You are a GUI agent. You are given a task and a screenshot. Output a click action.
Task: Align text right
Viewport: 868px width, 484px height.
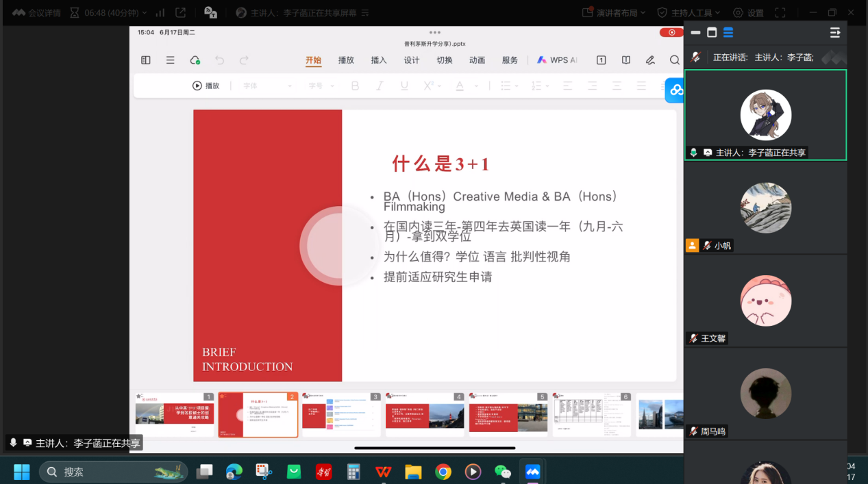pyautogui.click(x=617, y=86)
